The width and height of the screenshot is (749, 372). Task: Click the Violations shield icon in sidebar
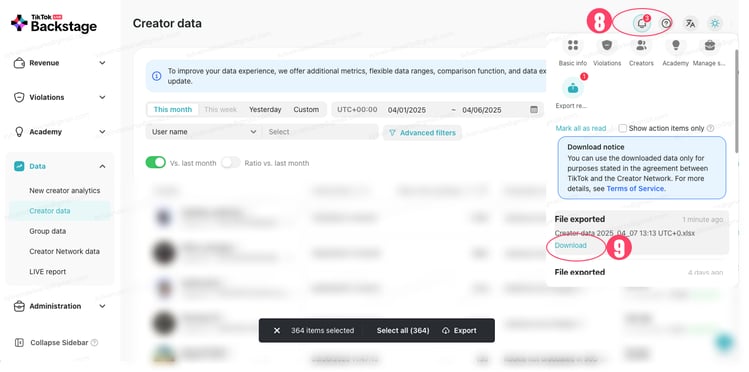click(19, 97)
